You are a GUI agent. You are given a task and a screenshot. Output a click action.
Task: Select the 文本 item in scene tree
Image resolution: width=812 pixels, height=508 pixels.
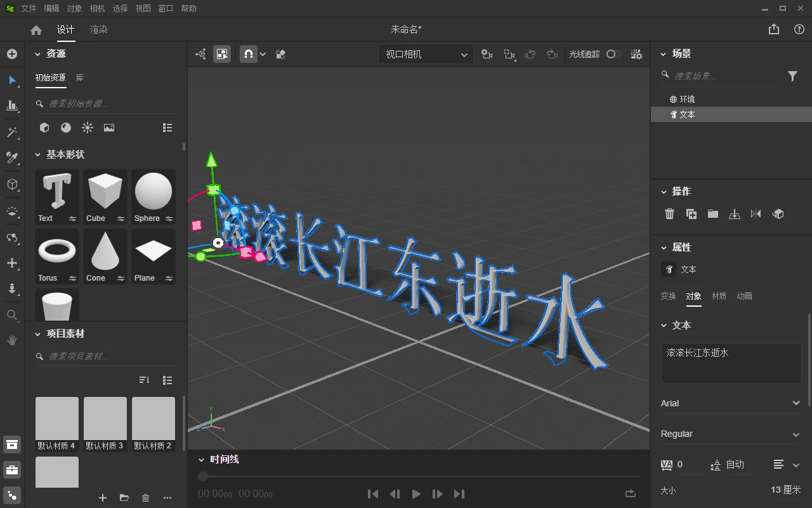click(731, 114)
